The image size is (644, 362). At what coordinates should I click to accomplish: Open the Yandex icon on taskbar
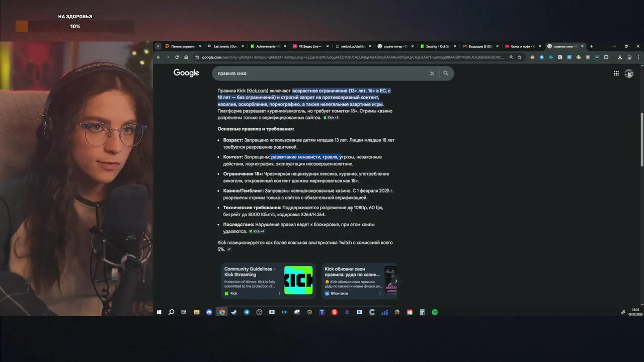tap(335, 312)
